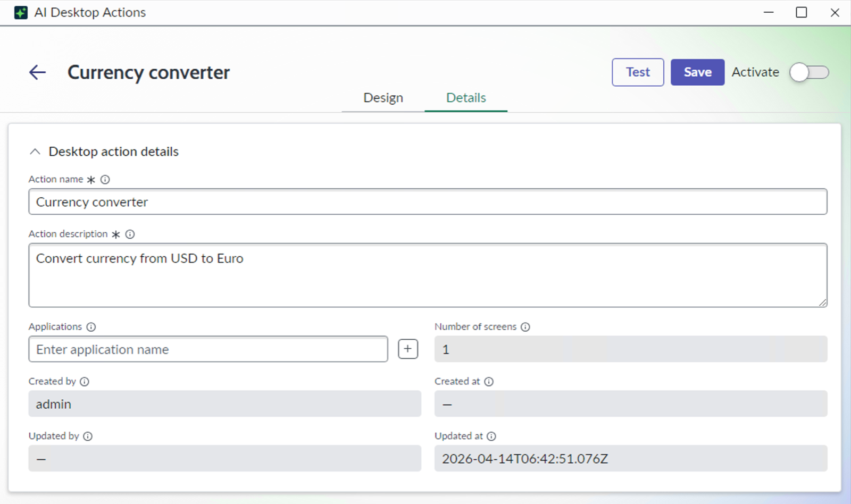
Task: Click the empty Created at field
Action: click(631, 404)
